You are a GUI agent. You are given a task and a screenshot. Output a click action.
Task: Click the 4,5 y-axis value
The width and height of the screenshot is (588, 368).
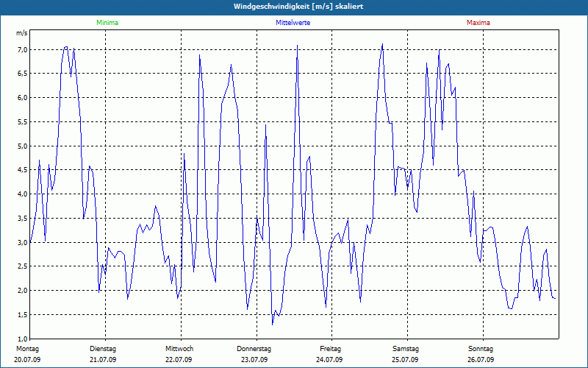pyautogui.click(x=22, y=170)
